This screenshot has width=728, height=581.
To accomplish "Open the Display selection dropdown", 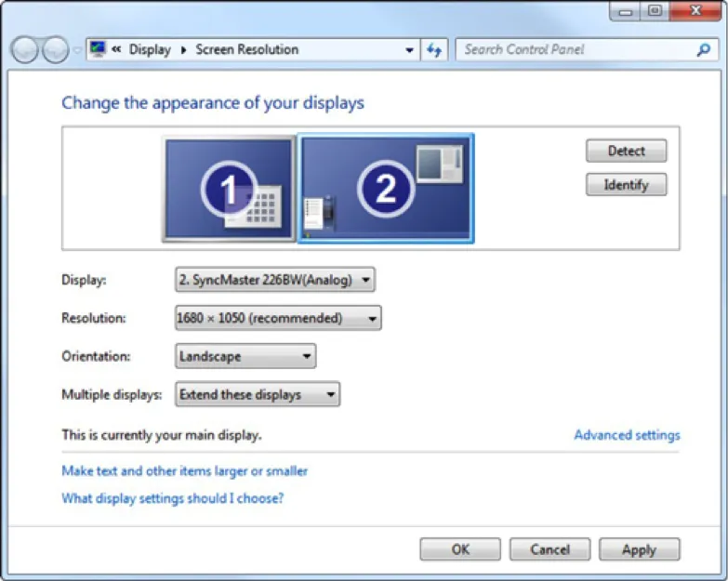I will pos(274,280).
